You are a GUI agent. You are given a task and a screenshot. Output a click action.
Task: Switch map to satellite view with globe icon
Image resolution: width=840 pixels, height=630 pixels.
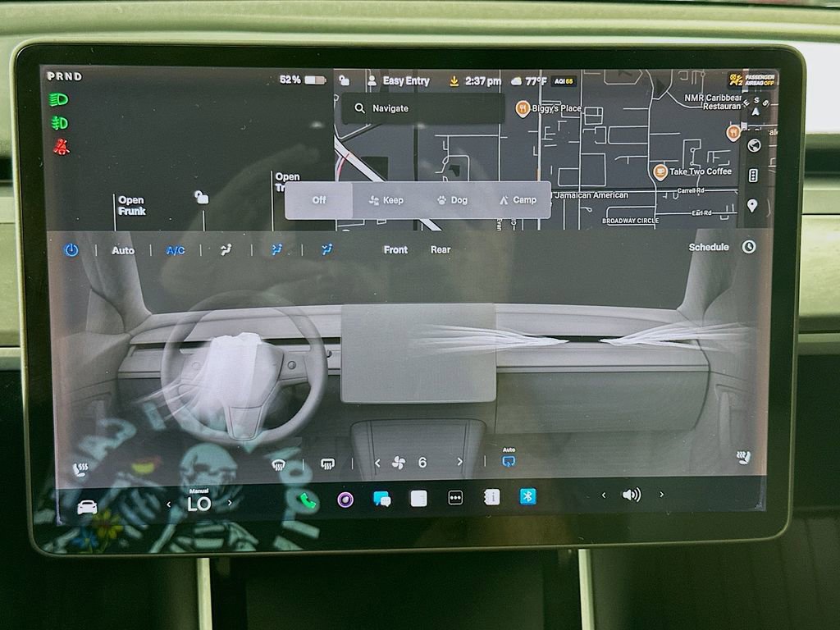click(x=755, y=145)
